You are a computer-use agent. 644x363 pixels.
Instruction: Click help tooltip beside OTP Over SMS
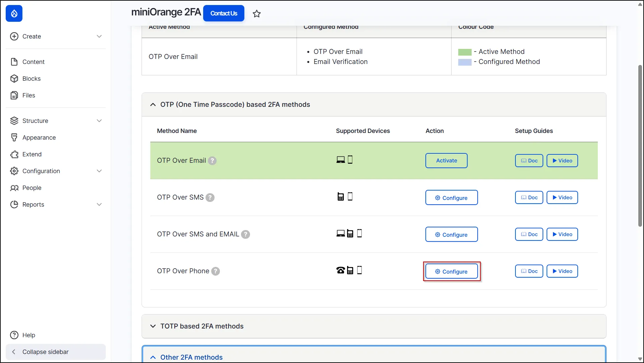click(210, 198)
